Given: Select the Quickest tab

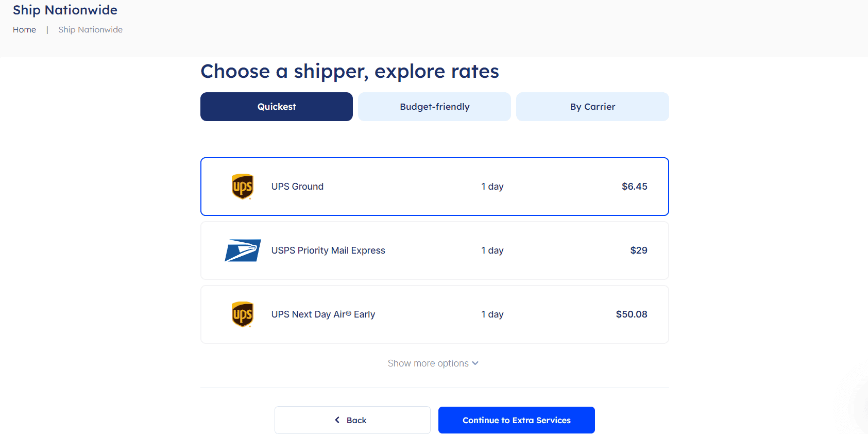Looking at the screenshot, I should 276,107.
